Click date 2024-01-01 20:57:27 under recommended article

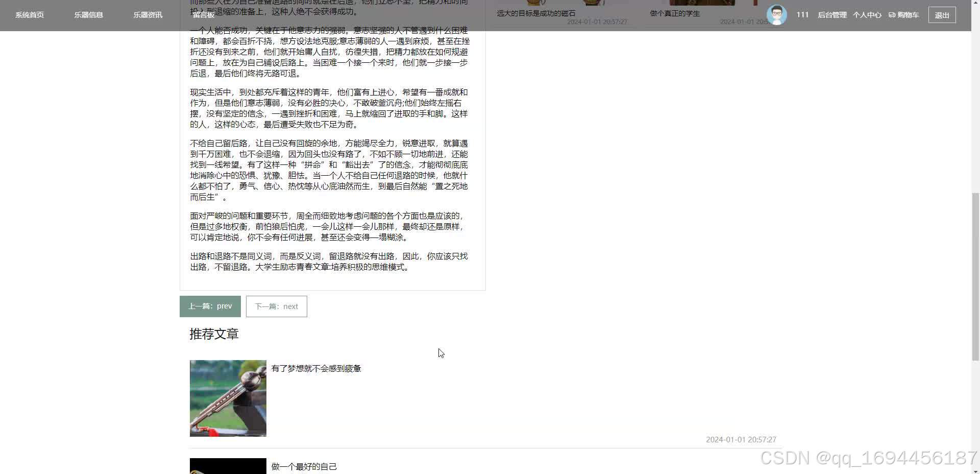[741, 439]
